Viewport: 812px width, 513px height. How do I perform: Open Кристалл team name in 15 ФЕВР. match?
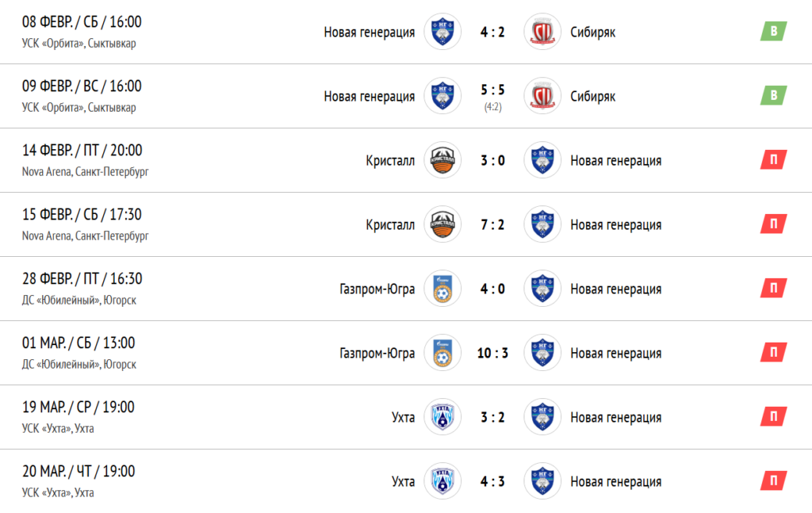point(390,224)
